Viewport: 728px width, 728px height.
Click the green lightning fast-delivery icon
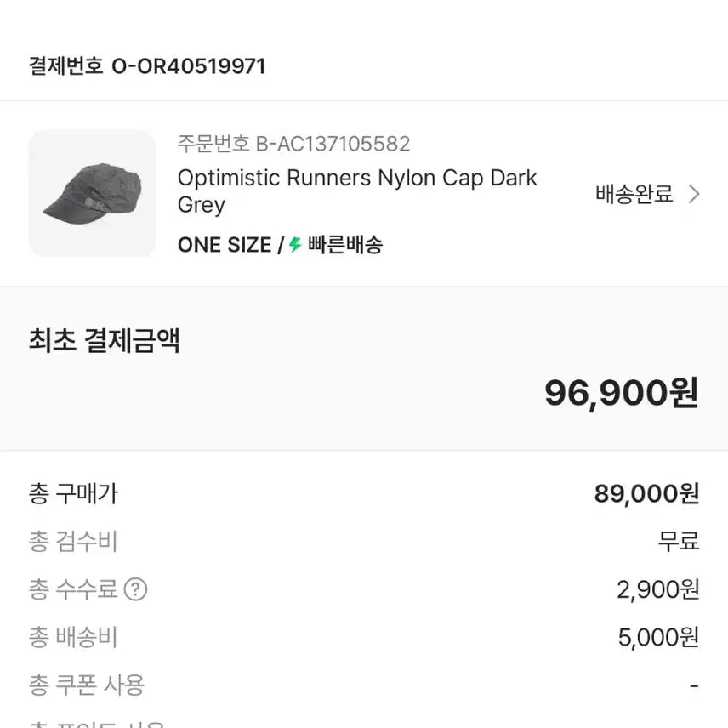295,245
